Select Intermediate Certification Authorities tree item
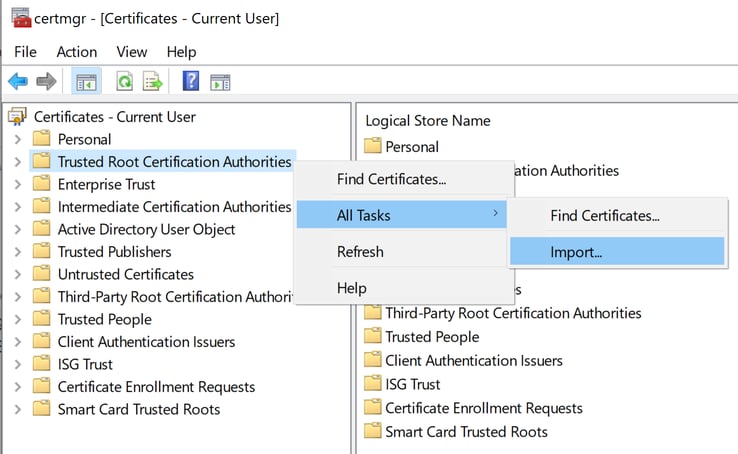The width and height of the screenshot is (738, 454). (175, 207)
